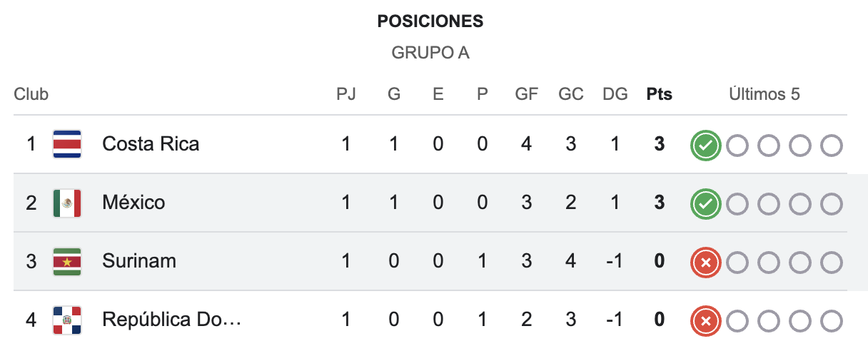Click the GRUPO A label
This screenshot has height=361, width=868.
point(430,53)
